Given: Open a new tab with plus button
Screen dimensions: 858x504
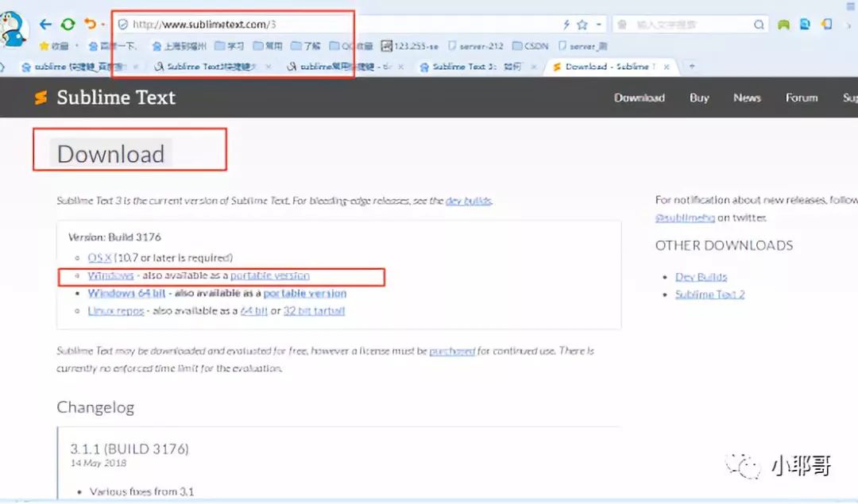Looking at the screenshot, I should (692, 66).
